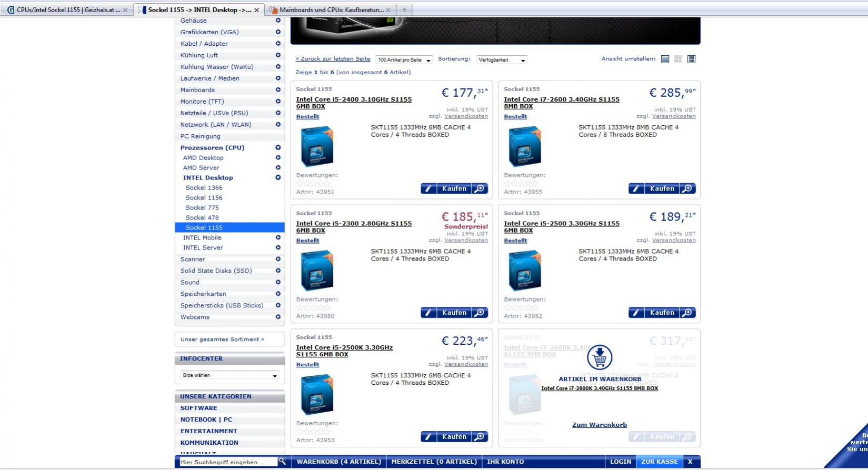Click pencil icon for Core i5-2500

pyautogui.click(x=636, y=313)
